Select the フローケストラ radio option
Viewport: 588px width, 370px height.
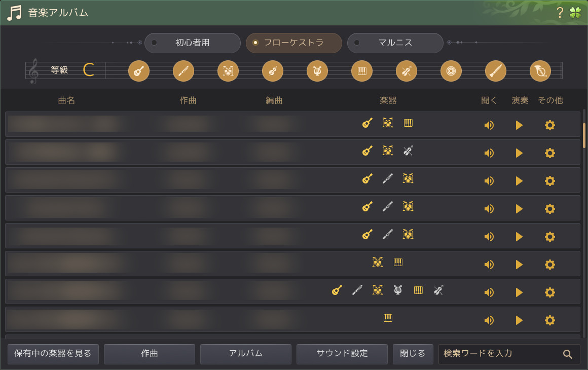coord(293,43)
